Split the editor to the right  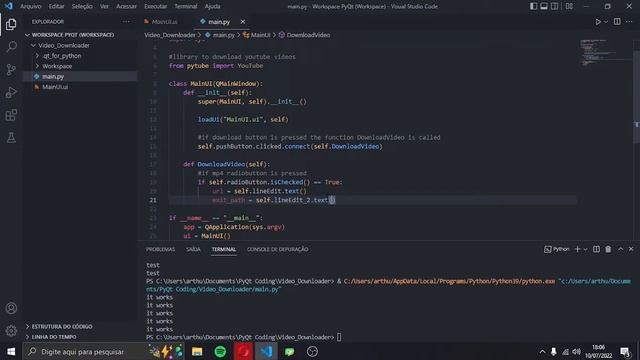pos(617,22)
